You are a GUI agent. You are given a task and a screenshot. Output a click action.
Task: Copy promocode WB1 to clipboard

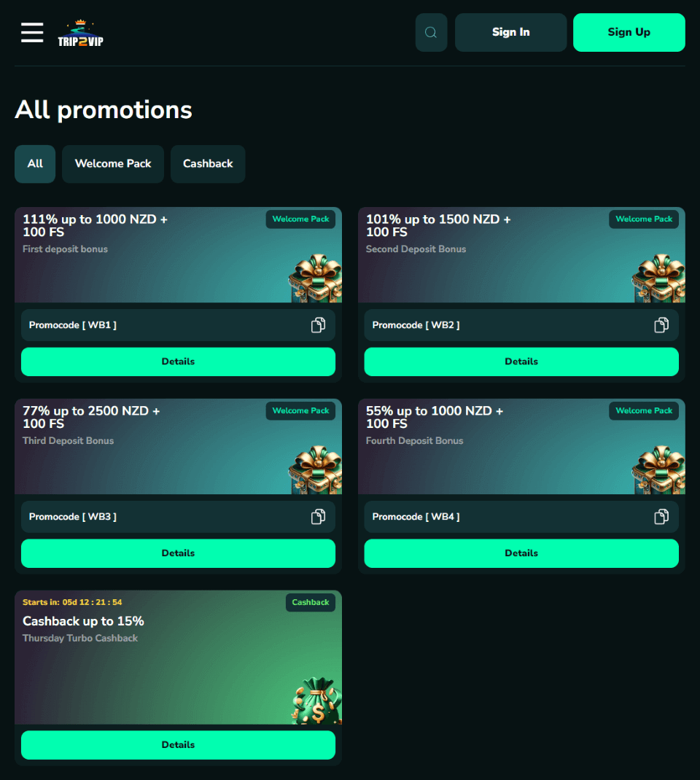click(318, 325)
